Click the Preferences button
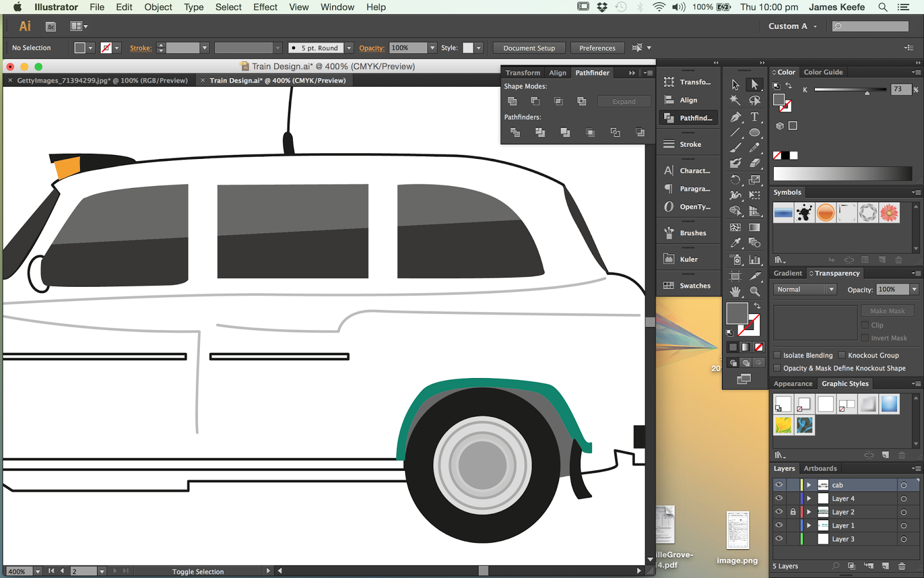Image resolution: width=924 pixels, height=578 pixels. (x=597, y=48)
